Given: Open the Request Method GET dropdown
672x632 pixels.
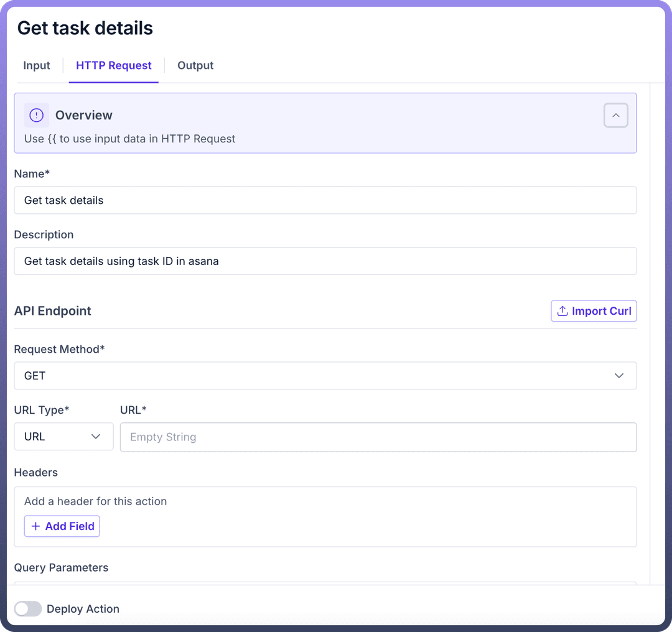Looking at the screenshot, I should pos(325,376).
